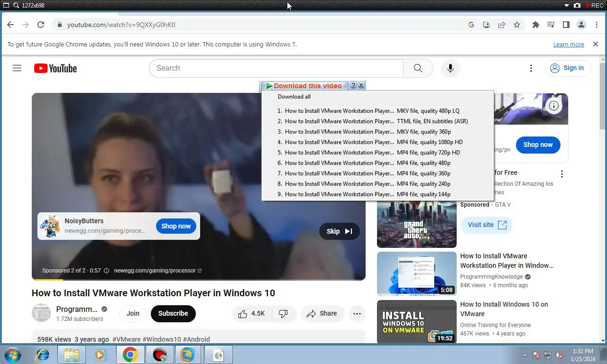
Task: Click the Shop now button in sidebar ad
Action: point(538,145)
